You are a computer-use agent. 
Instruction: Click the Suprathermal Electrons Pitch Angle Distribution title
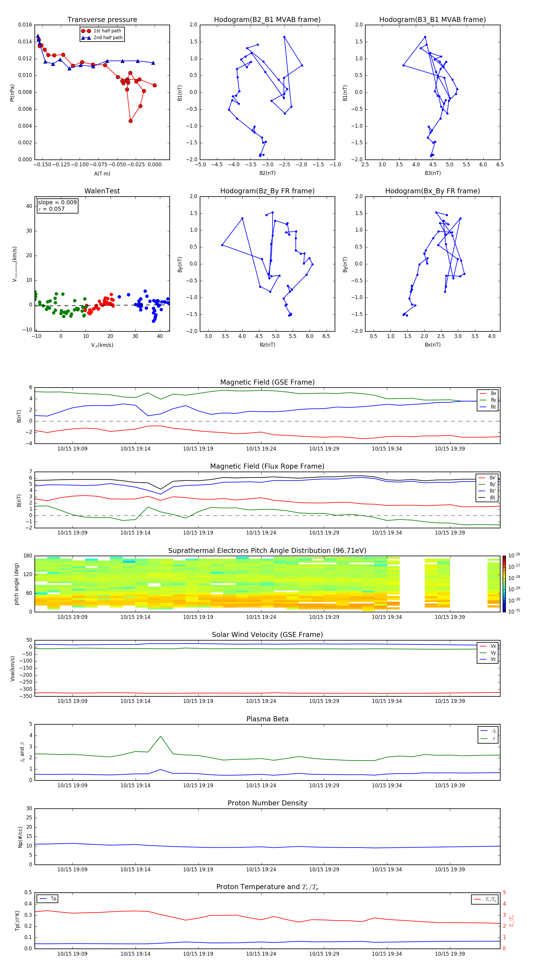[x=267, y=551]
